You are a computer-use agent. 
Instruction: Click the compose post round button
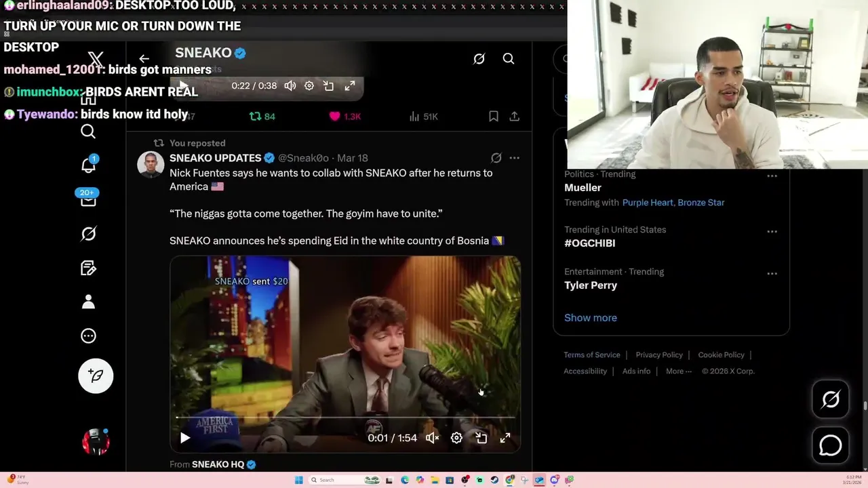point(96,375)
